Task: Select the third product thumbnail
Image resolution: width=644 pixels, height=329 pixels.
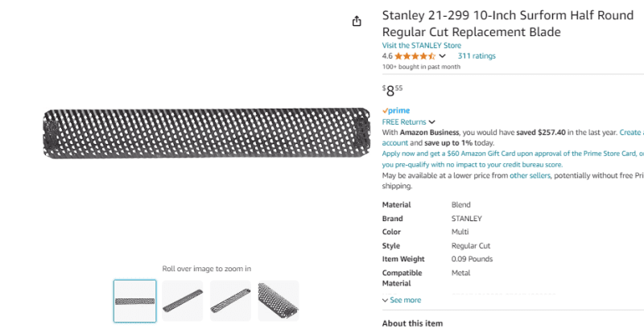Action: click(x=230, y=301)
